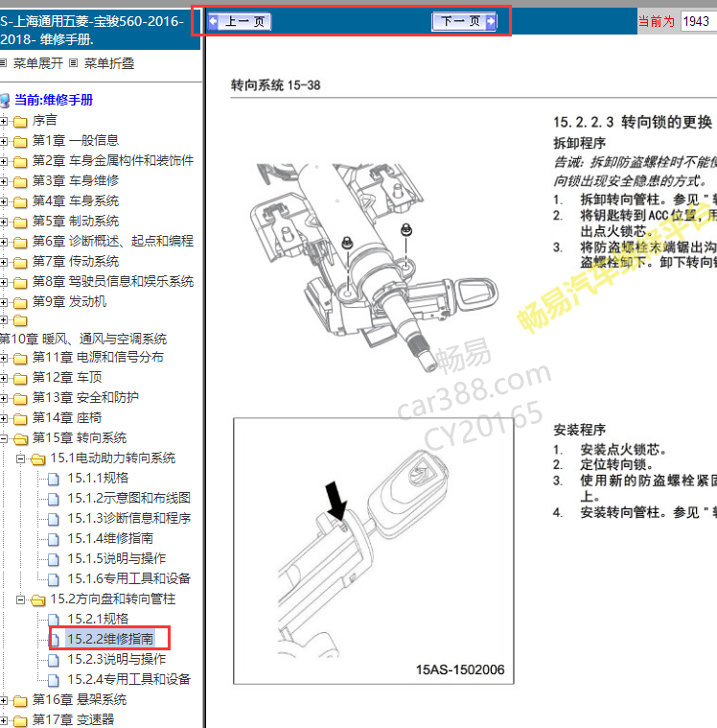Click folder icon of 第11章 电源和信号分布

(20, 358)
